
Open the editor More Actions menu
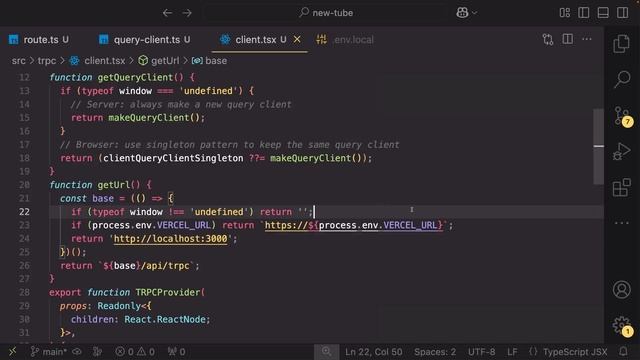click(587, 39)
